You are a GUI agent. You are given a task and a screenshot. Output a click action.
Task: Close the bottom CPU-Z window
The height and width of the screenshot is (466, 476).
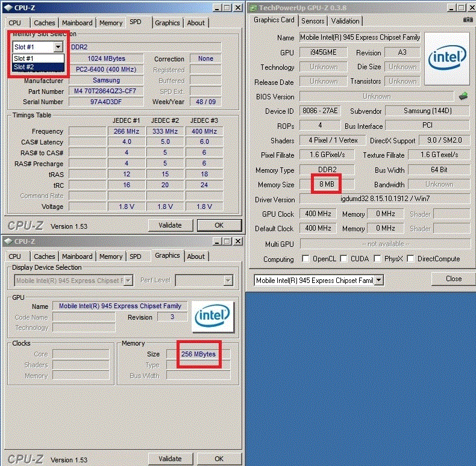[x=239, y=241]
